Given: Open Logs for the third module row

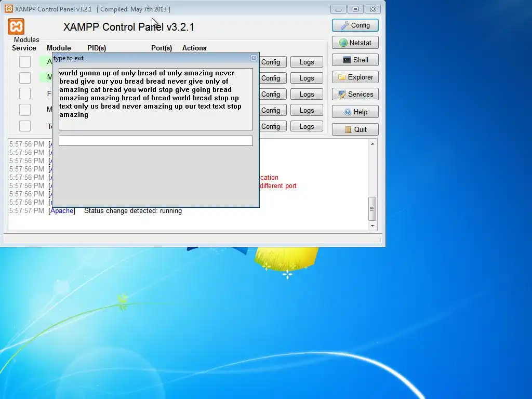Looking at the screenshot, I should pos(307,94).
